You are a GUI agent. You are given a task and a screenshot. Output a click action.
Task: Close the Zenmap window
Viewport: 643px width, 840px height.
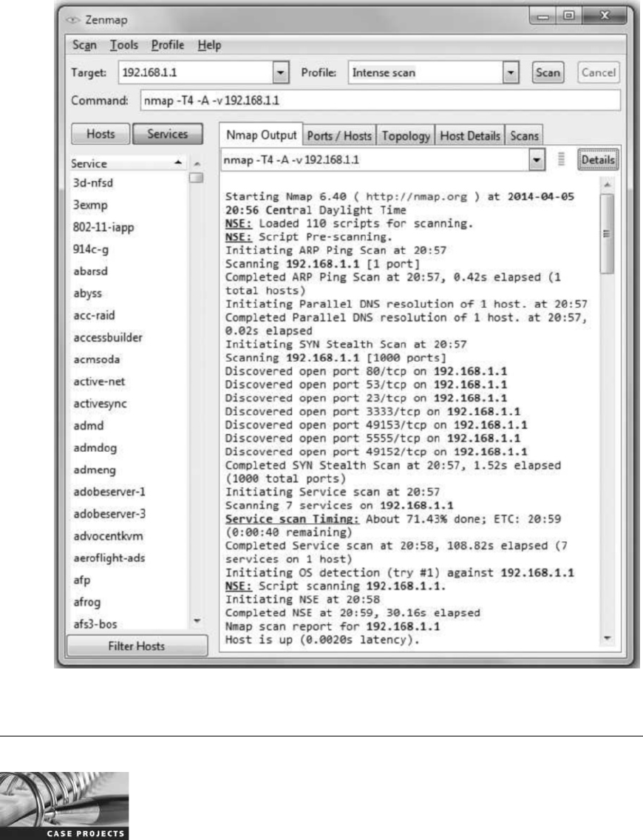[x=605, y=16]
